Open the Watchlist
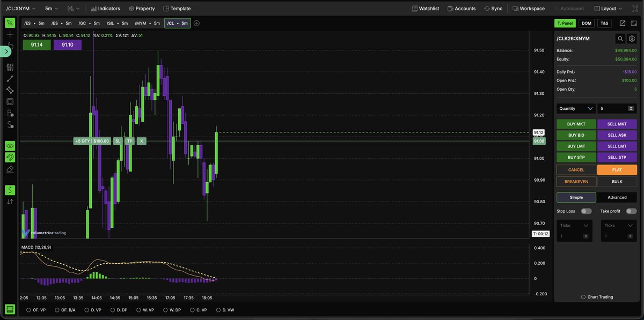644x320 pixels. (x=425, y=9)
